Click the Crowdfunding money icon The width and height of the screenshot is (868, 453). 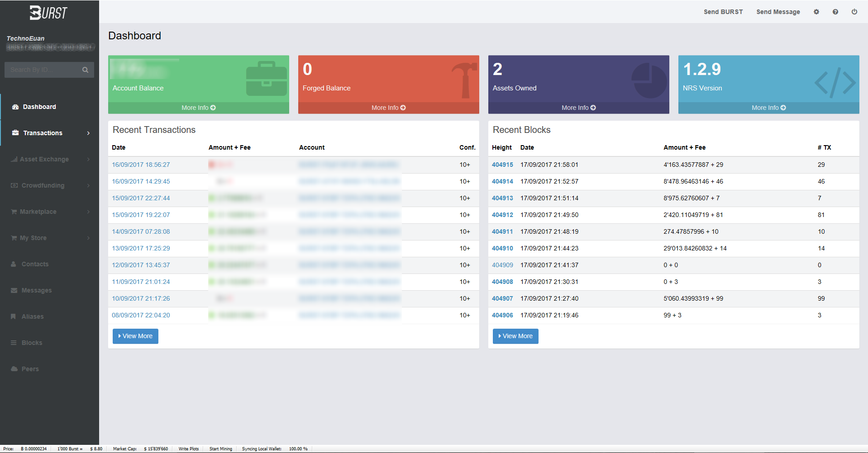click(14, 185)
